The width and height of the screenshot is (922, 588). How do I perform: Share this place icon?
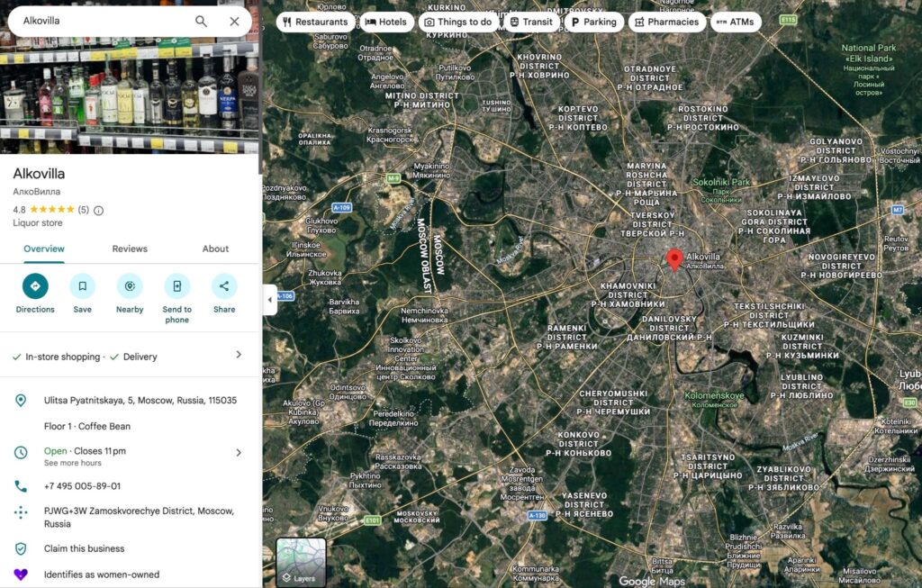click(x=224, y=286)
